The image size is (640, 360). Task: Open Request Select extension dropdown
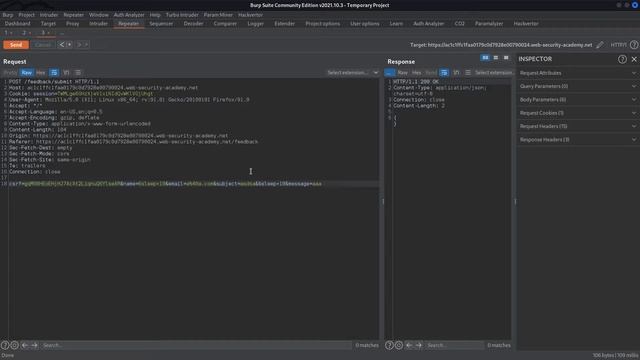tap(353, 73)
